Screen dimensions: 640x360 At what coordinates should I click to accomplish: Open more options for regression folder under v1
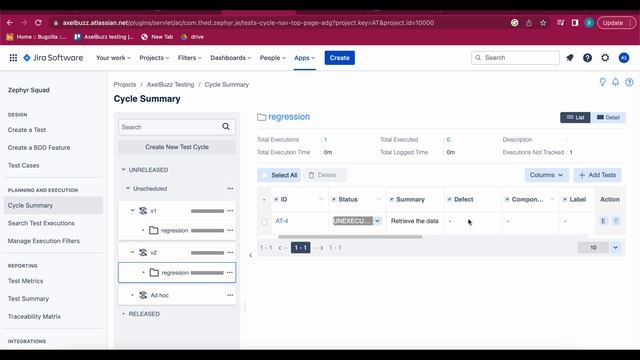pos(230,231)
